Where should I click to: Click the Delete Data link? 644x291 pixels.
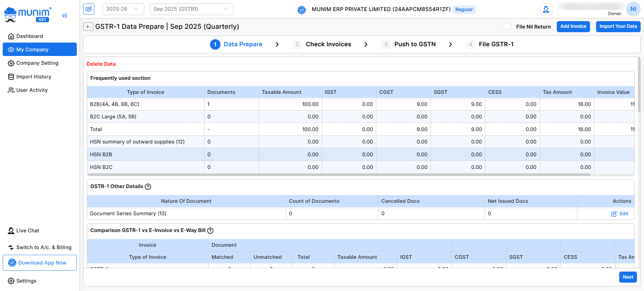pyautogui.click(x=101, y=64)
